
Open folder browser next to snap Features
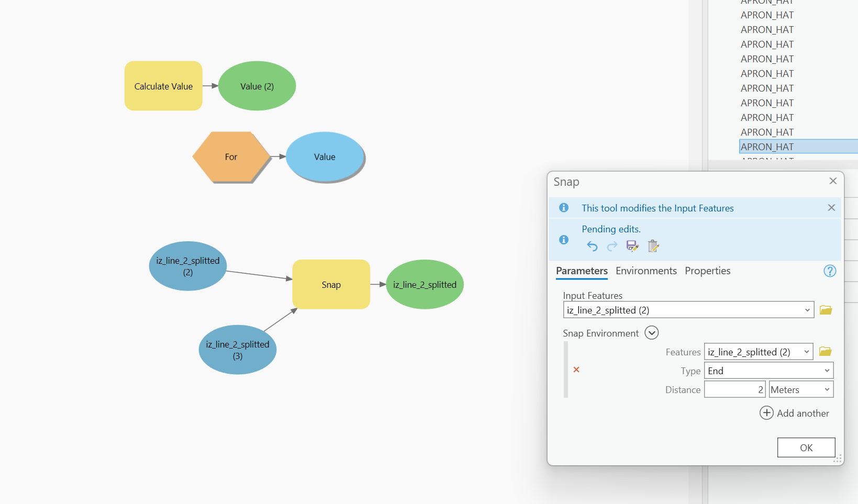825,351
